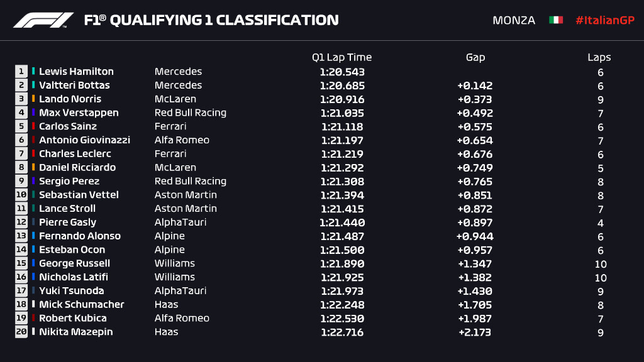This screenshot has width=644, height=362.
Task: Select George Russell's row name
Action: click(74, 263)
